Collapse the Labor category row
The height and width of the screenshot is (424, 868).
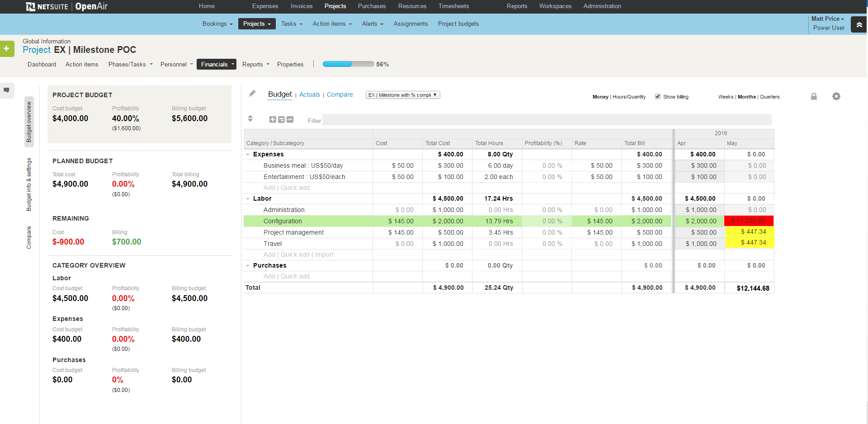pyautogui.click(x=248, y=199)
